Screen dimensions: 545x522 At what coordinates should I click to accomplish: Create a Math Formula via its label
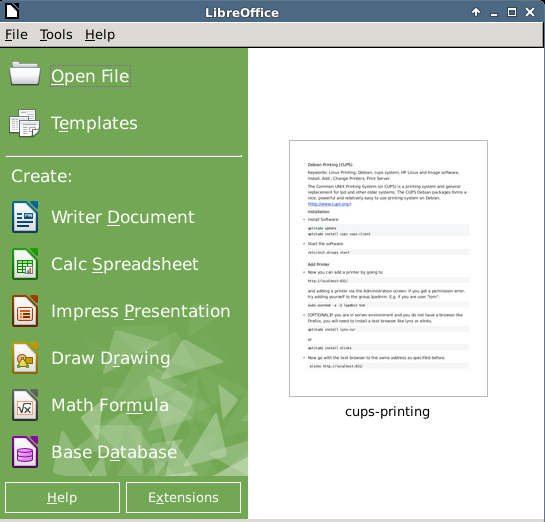coord(110,405)
